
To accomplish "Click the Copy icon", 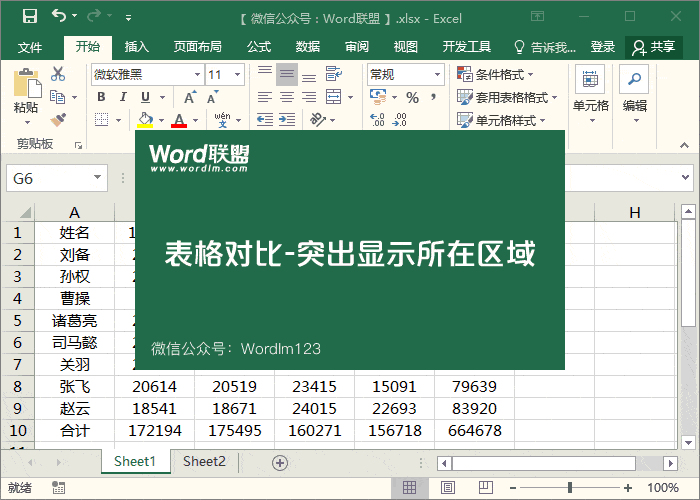I will point(58,96).
